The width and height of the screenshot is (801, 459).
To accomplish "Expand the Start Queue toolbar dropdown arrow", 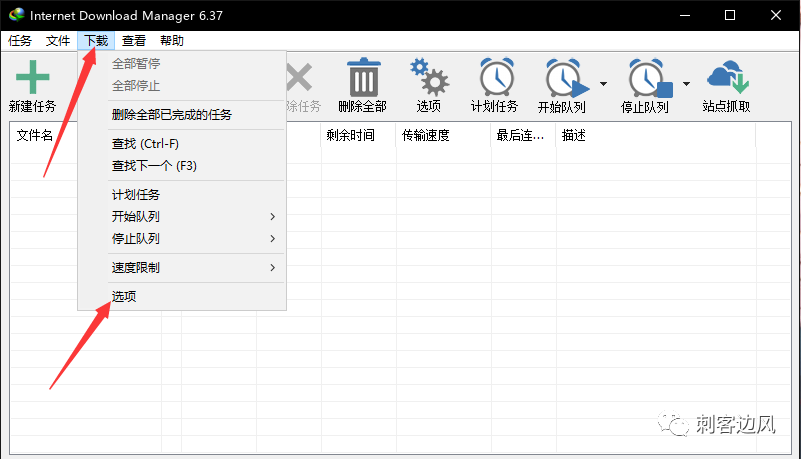I will coord(603,84).
